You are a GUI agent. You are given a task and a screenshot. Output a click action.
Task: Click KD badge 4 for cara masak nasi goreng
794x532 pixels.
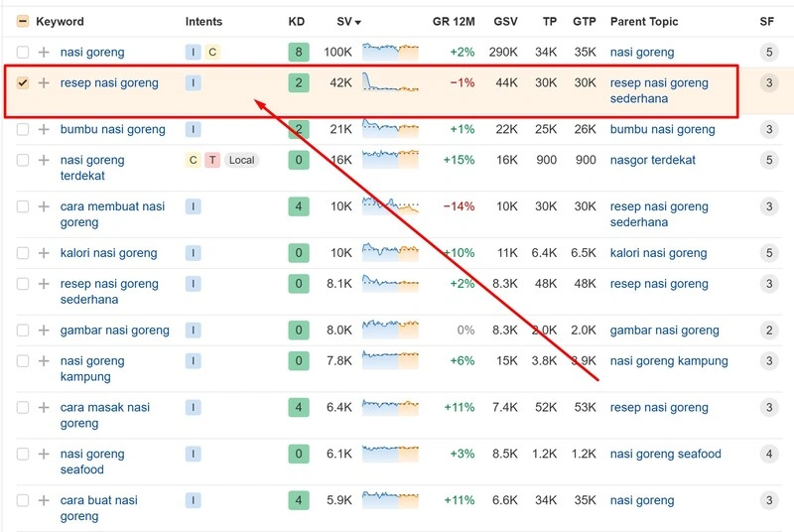(299, 408)
